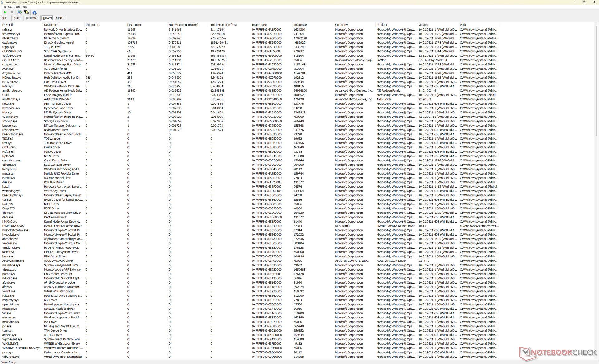
Task: Sort by DPC count column header
Action: pyautogui.click(x=134, y=25)
